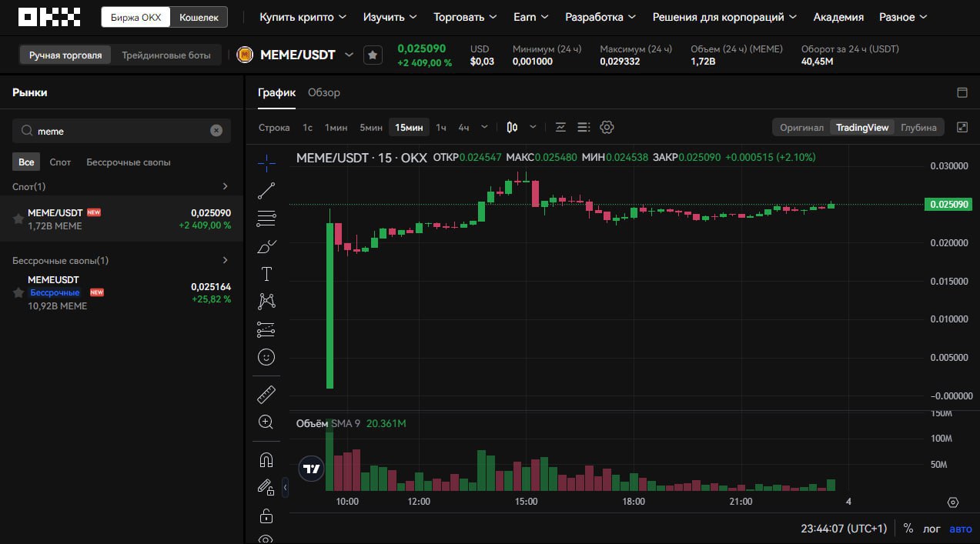Open chart settings gear icon
The width and height of the screenshot is (980, 544).
click(607, 128)
